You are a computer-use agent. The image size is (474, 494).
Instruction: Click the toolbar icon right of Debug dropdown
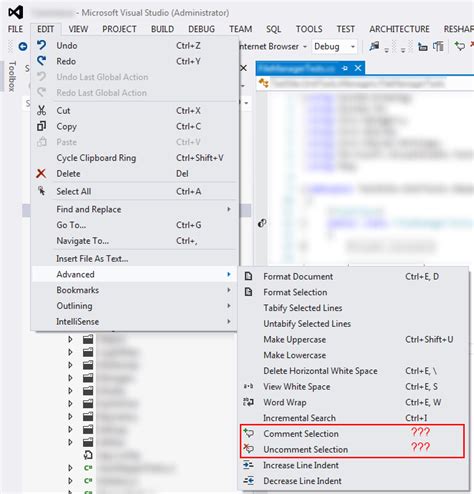374,46
